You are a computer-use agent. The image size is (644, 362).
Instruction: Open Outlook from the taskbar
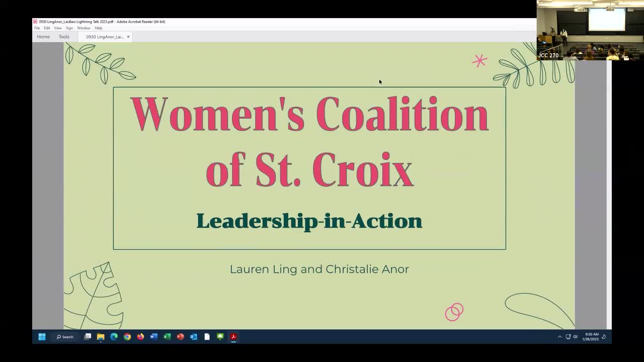[x=193, y=337]
